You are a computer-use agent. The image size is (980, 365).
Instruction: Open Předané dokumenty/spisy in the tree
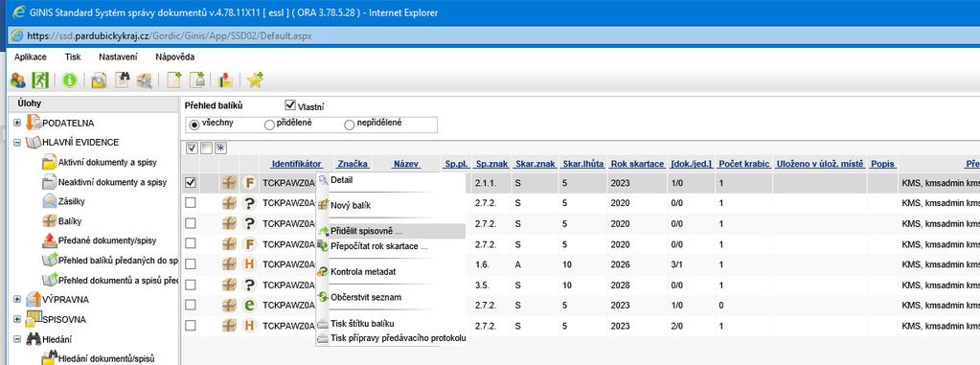107,240
